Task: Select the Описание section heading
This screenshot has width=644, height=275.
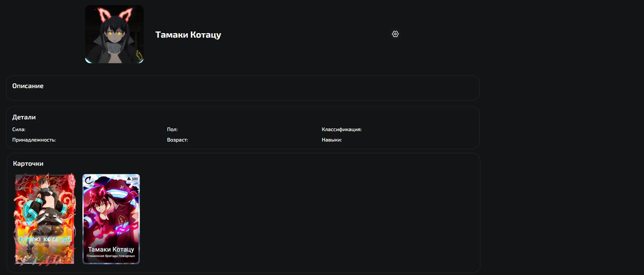Action: [28, 86]
